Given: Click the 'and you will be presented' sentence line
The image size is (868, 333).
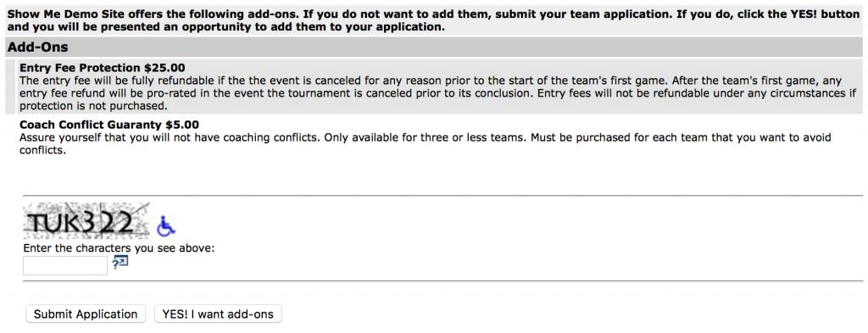Looking at the screenshot, I should pos(225,28).
